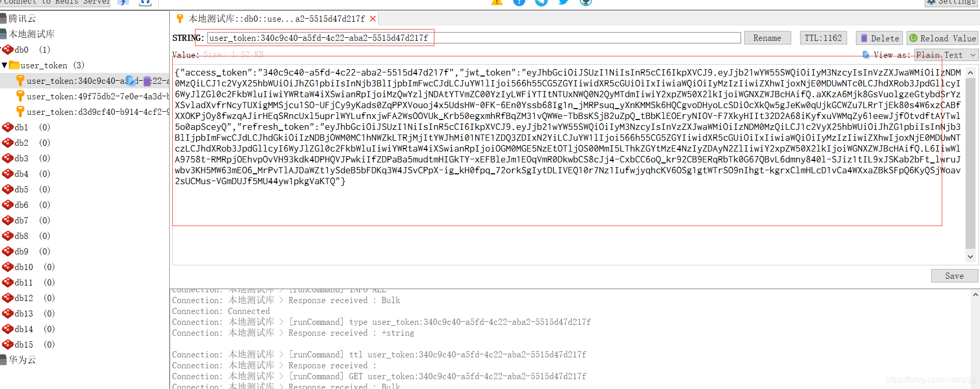
Task: Select the db12 database icon
Action: [8, 298]
